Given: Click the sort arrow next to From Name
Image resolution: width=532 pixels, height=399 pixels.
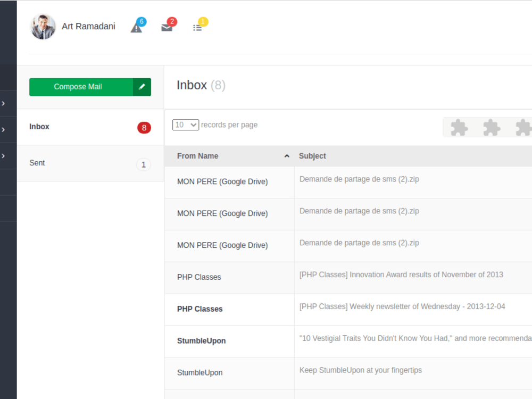Looking at the screenshot, I should pos(287,156).
